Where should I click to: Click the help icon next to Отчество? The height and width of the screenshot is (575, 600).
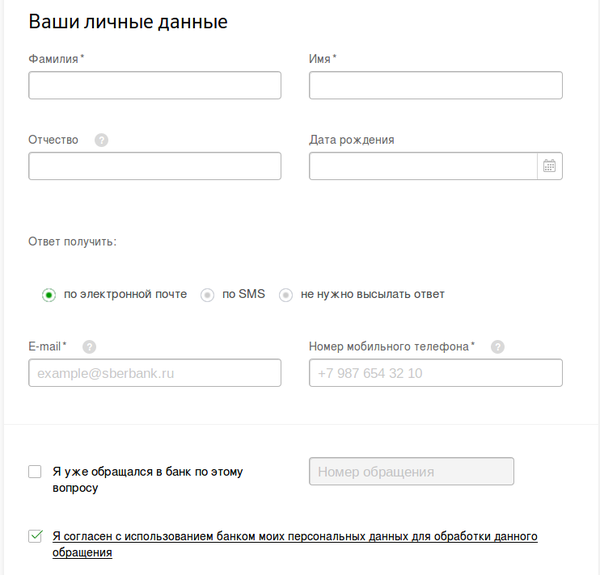point(101,140)
